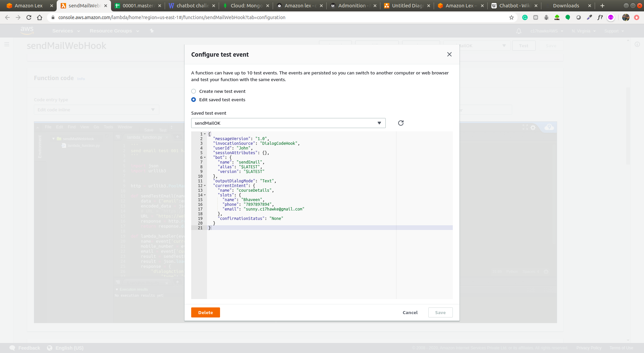Switch to the Cloud: MongoDB tab
The height and width of the screenshot is (353, 644).
[x=246, y=6]
